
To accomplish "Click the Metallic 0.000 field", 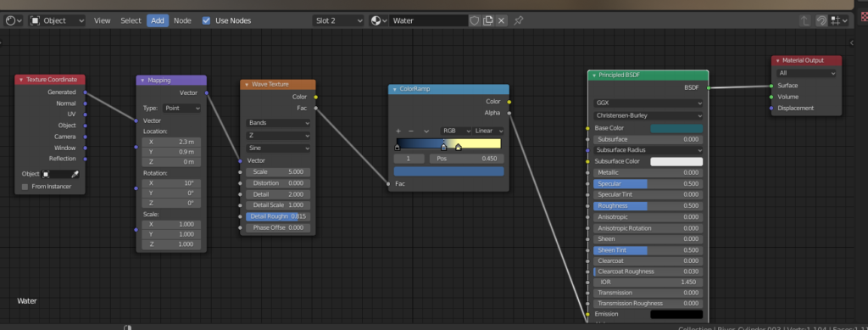I will (x=648, y=173).
